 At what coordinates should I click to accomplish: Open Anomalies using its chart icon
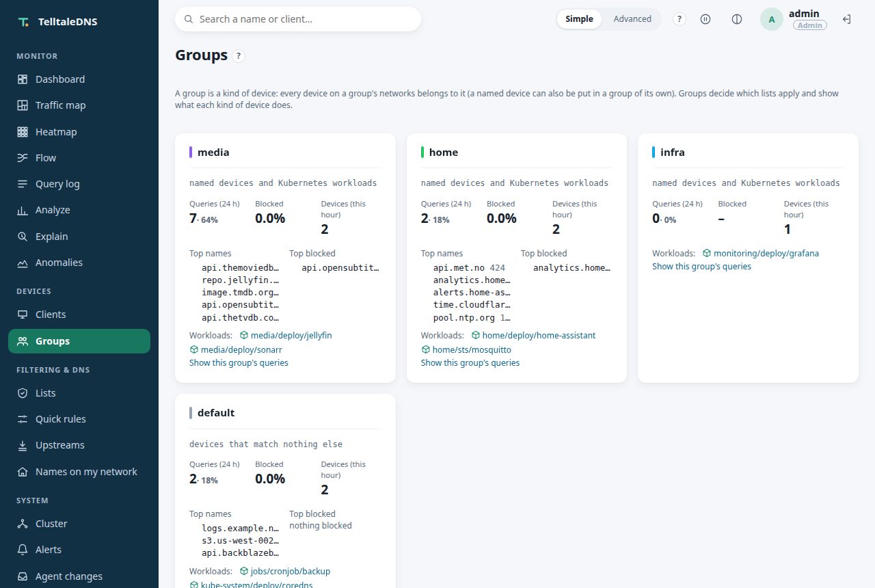tap(23, 263)
